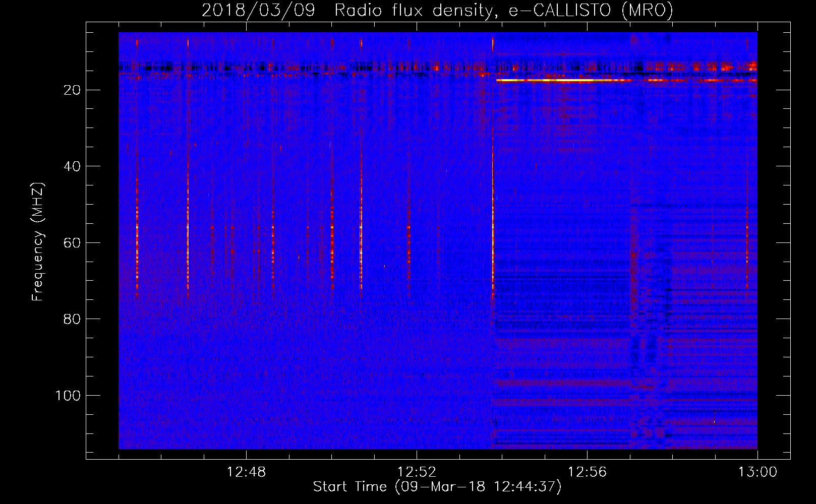Click the 100 MHz frequency tick label
The image size is (816, 504).
click(x=68, y=396)
